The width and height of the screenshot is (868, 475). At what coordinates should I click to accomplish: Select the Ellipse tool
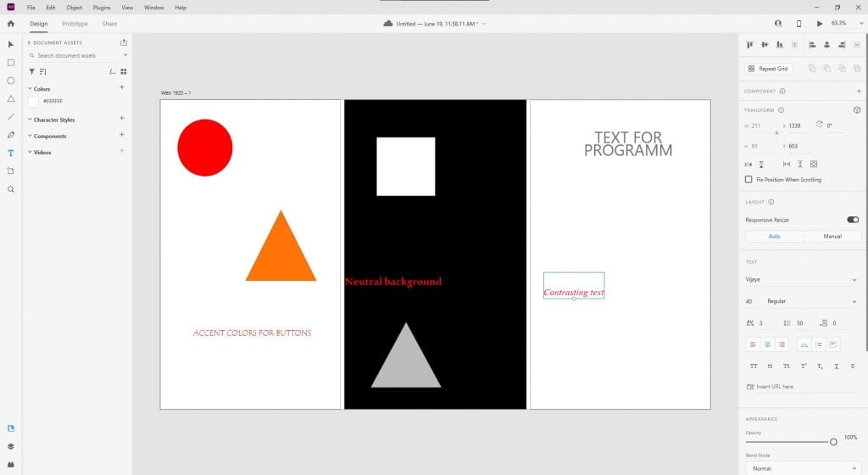[11, 81]
